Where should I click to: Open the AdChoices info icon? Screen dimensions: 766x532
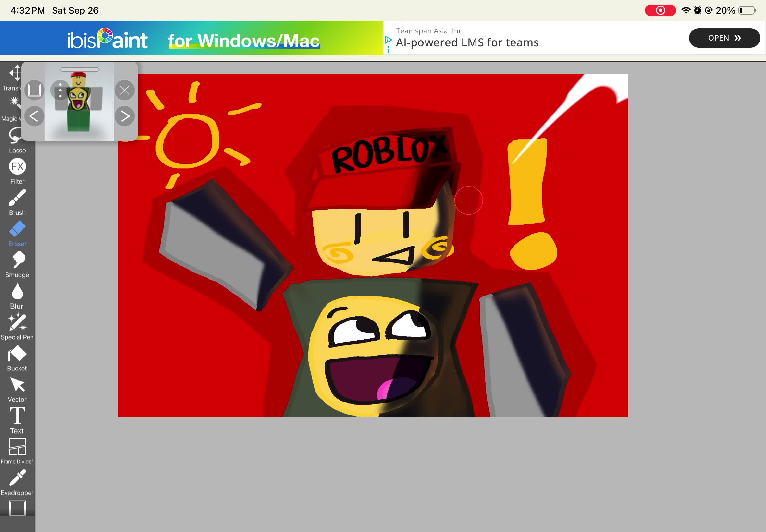pyautogui.click(x=388, y=40)
